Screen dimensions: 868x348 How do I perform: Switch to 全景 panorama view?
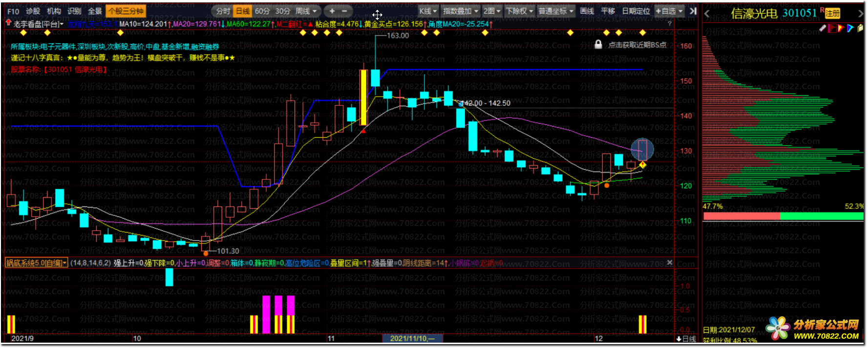click(x=95, y=11)
